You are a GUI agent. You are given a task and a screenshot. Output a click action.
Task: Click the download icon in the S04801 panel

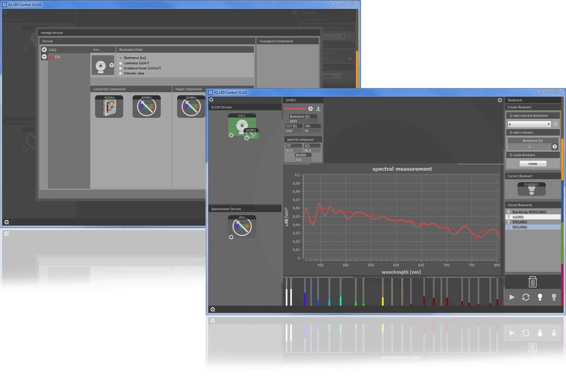pyautogui.click(x=318, y=109)
